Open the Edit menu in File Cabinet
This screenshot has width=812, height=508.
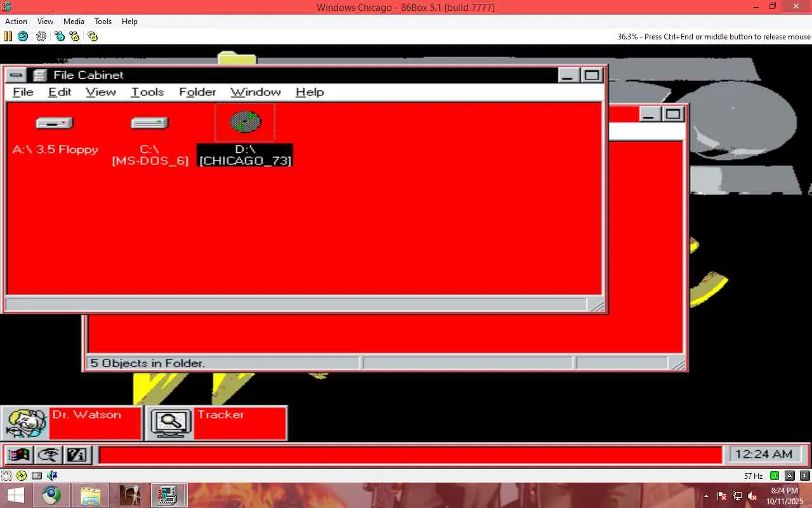[x=60, y=92]
